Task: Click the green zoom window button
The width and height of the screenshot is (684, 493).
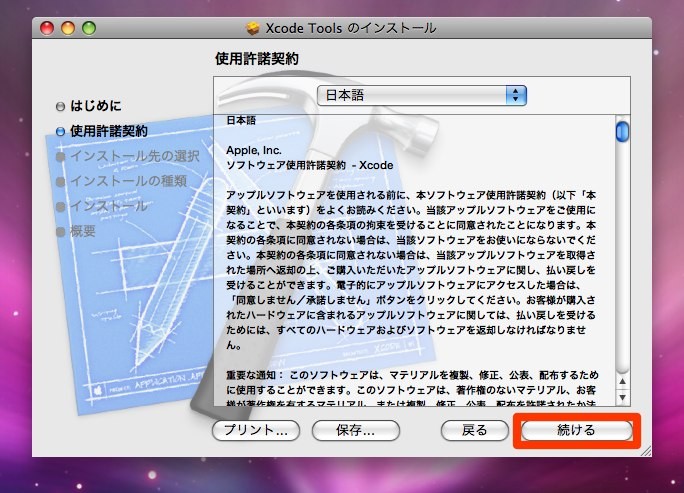Action: (89, 28)
